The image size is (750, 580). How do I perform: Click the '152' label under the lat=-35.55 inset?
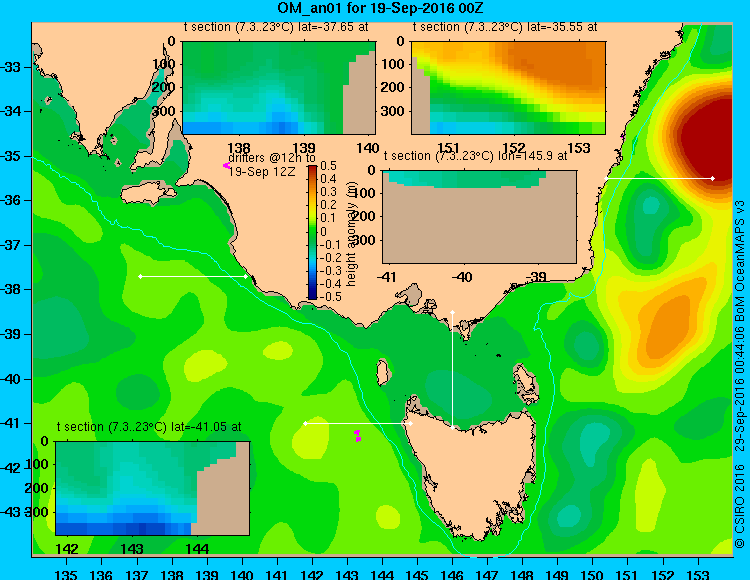click(514, 148)
